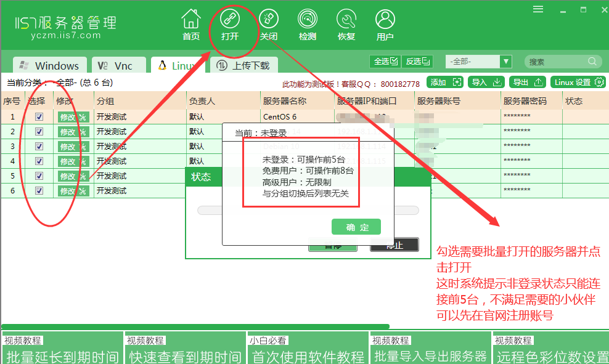Click the 首页 home icon

pyautogui.click(x=191, y=23)
